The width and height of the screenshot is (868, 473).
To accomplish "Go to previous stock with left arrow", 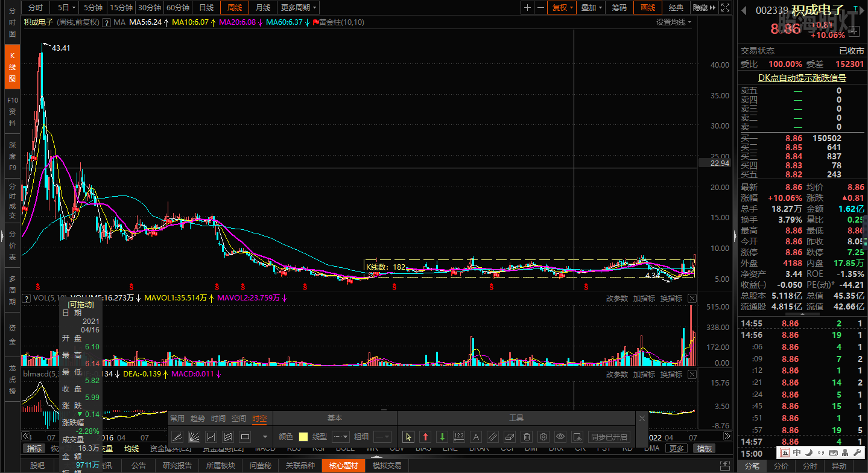I will (744, 10).
